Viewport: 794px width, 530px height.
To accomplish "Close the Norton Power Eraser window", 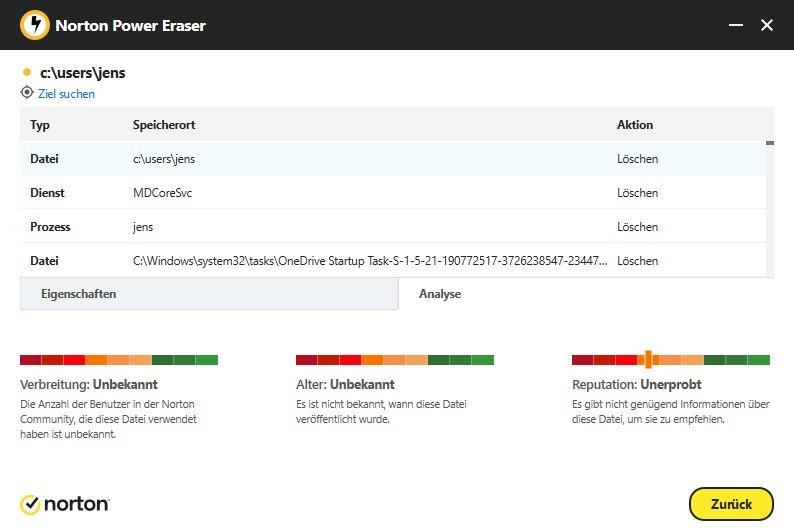I will click(767, 24).
